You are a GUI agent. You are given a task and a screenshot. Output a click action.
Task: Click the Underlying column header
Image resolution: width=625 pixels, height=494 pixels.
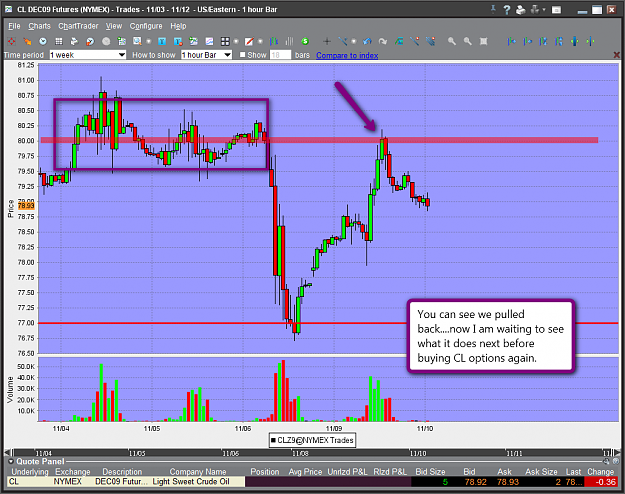point(30,472)
